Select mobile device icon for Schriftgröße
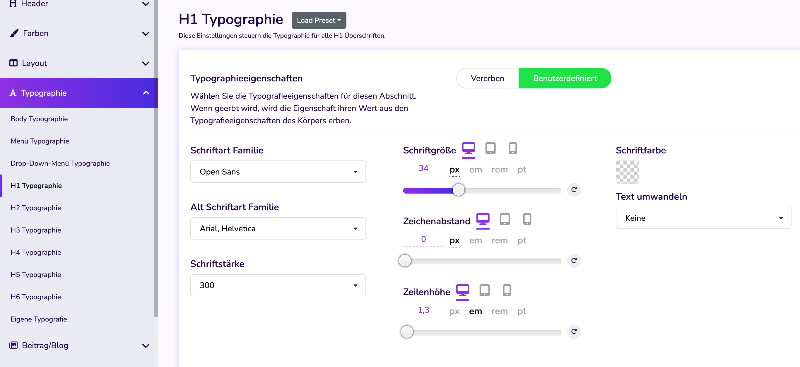Viewport: 800px width, 367px height. coord(513,149)
